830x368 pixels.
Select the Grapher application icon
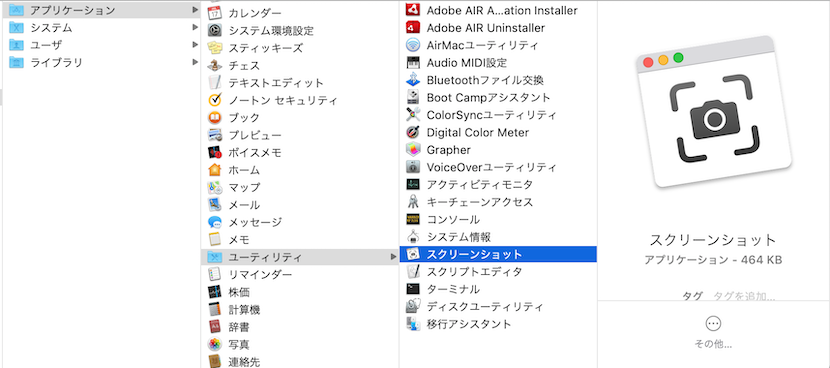(413, 150)
